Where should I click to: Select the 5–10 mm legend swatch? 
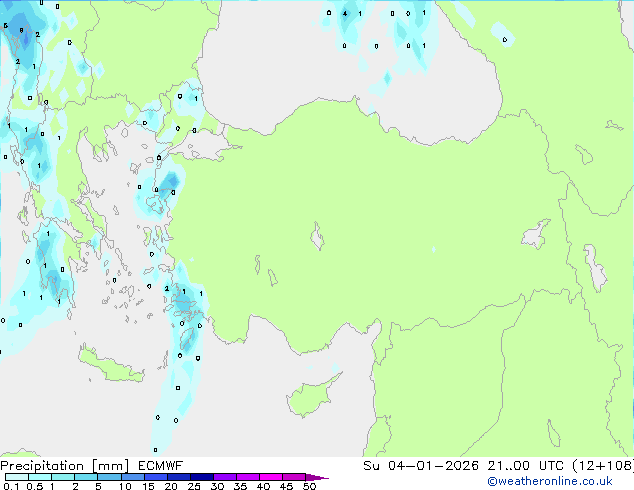click(x=109, y=477)
